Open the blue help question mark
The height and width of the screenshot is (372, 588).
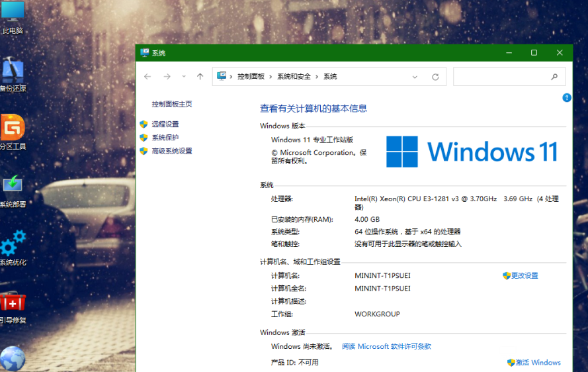point(567,98)
